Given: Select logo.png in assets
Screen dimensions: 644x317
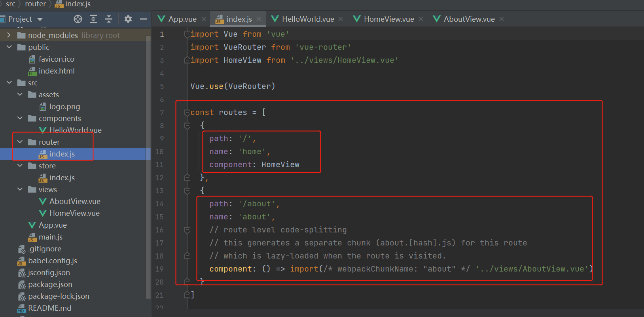Looking at the screenshot, I should [x=59, y=106].
